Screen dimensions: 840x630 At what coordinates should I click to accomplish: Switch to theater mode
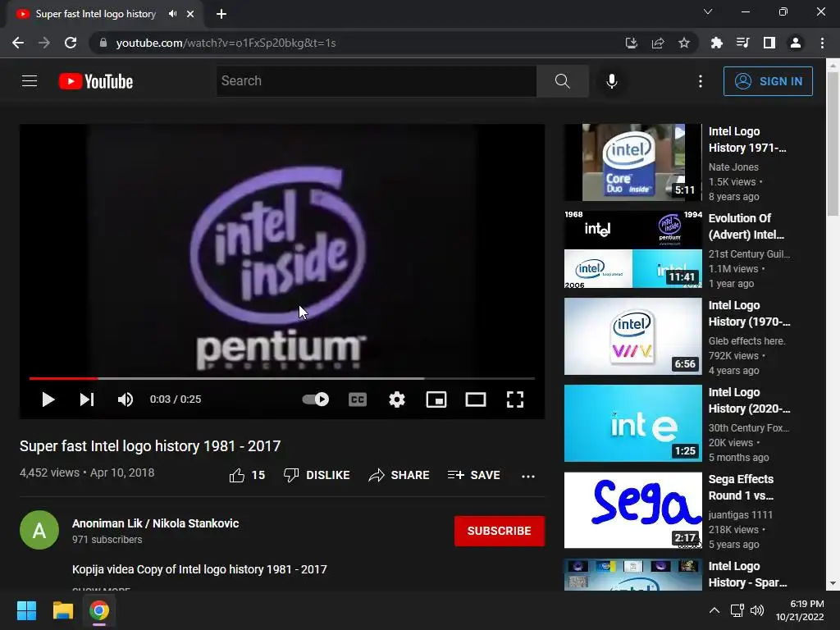point(476,399)
